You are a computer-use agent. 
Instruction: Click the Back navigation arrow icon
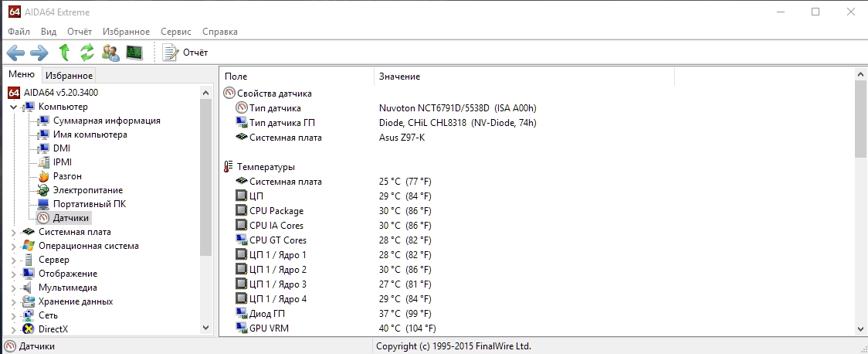pos(15,53)
